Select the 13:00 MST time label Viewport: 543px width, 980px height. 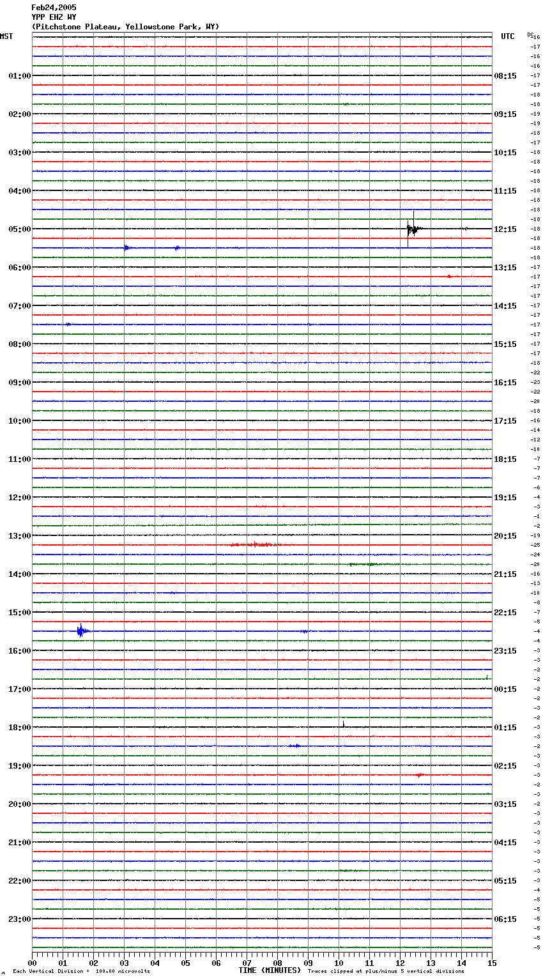[20, 536]
